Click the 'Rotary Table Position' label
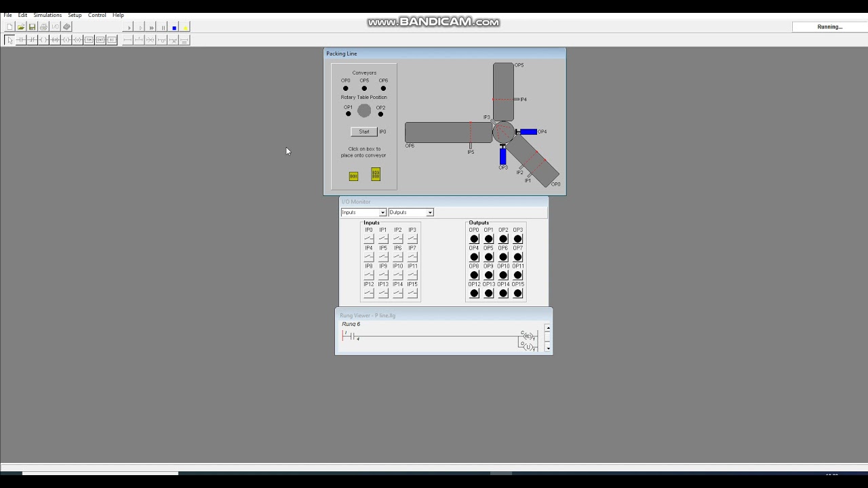 [363, 97]
